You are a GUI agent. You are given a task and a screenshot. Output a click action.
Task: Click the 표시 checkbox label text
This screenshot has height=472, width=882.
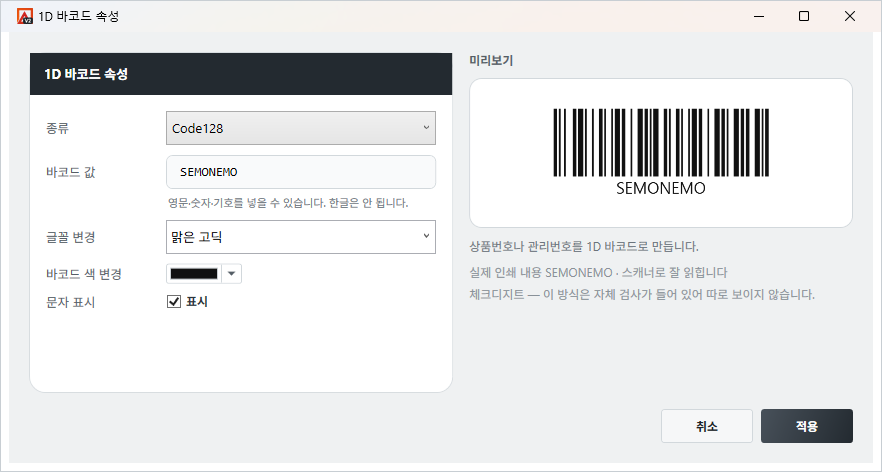click(x=197, y=302)
